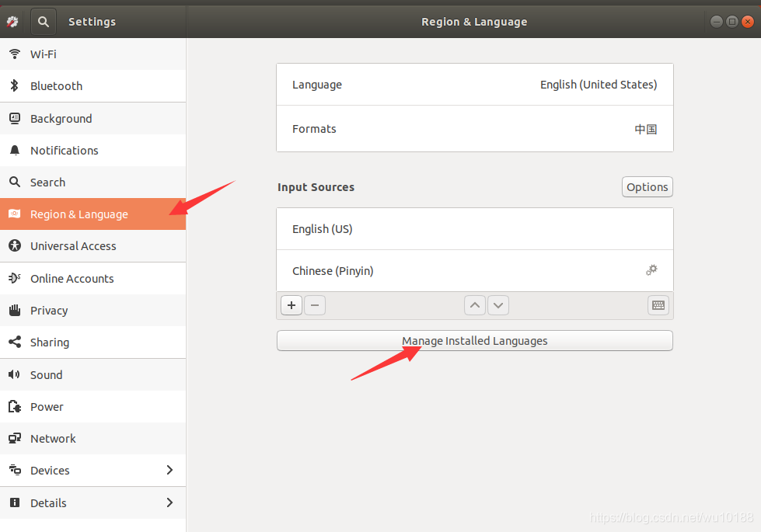This screenshot has width=761, height=532.
Task: Select the Notifications panel
Action: click(93, 151)
